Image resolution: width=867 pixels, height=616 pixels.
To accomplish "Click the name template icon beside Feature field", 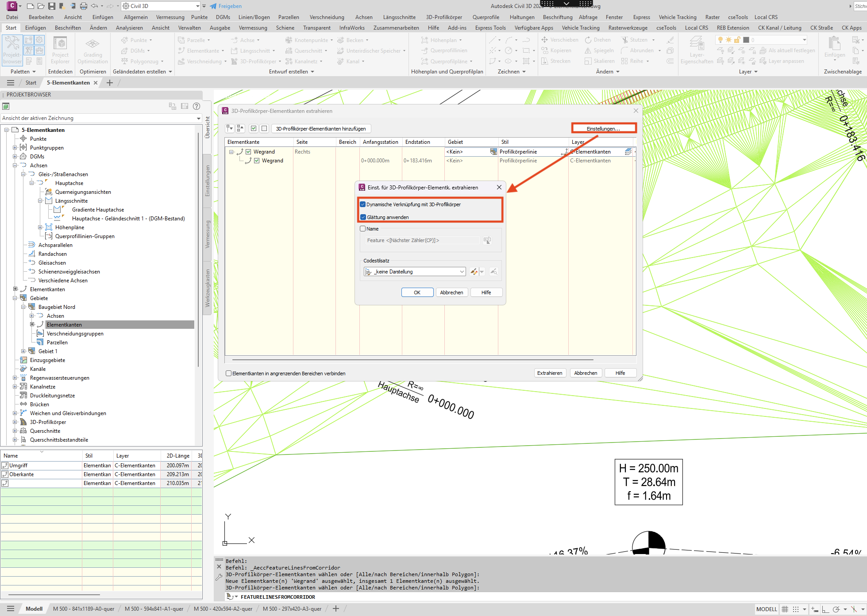I will [x=487, y=240].
